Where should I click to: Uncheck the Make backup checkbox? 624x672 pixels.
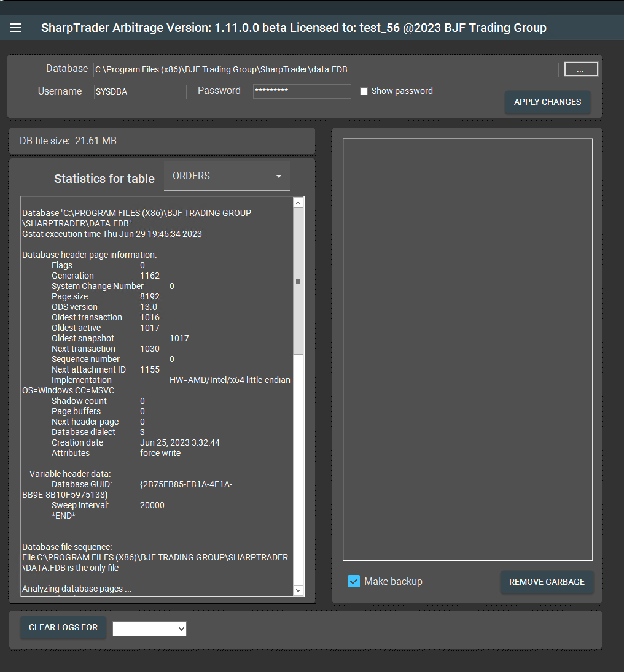coord(354,581)
